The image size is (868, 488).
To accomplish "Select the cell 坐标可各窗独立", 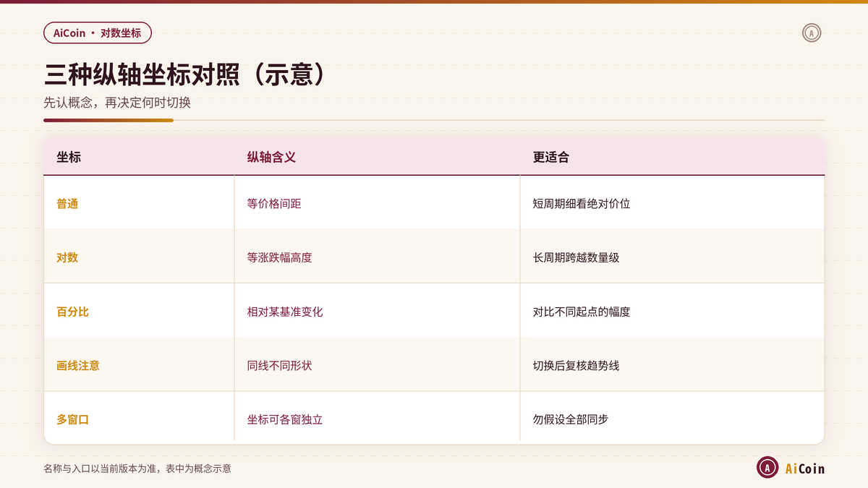I will [285, 419].
